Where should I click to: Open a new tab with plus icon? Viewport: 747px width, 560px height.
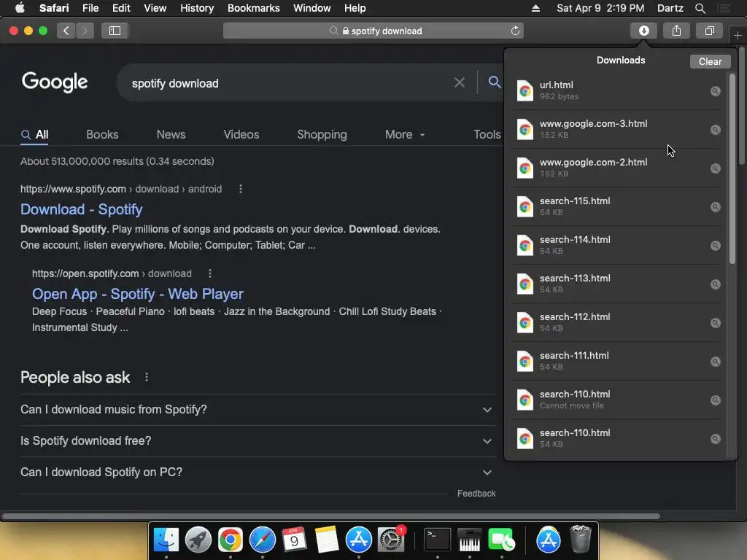[x=738, y=35]
